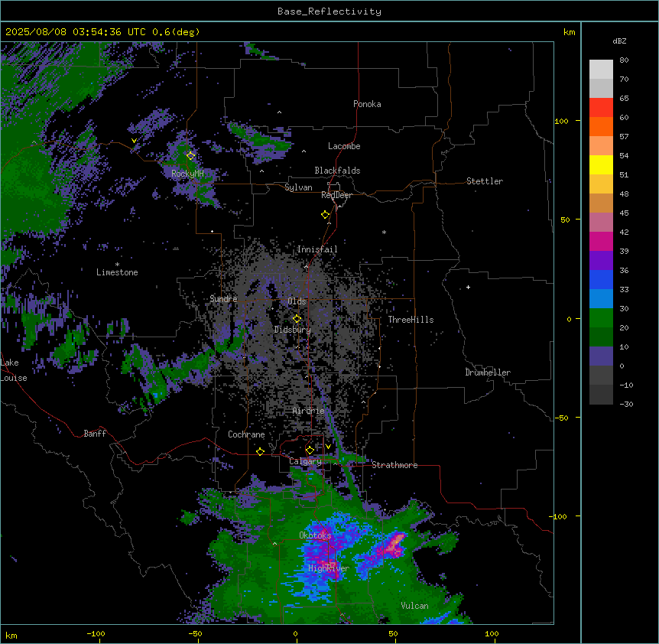Viewport: 659px width, 644px height.
Task: Select the purple legend swatch below 39
Action: point(601,260)
